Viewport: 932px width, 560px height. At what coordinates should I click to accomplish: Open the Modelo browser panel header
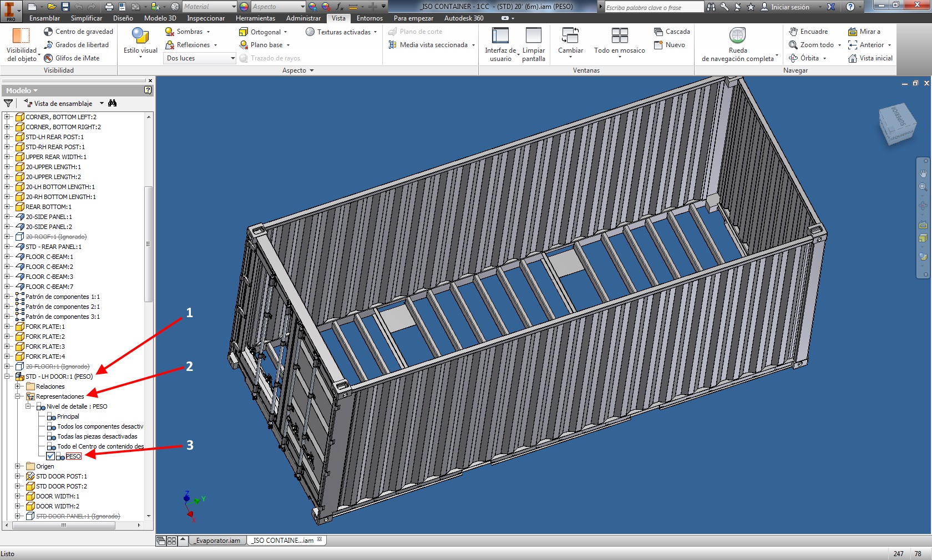point(22,90)
